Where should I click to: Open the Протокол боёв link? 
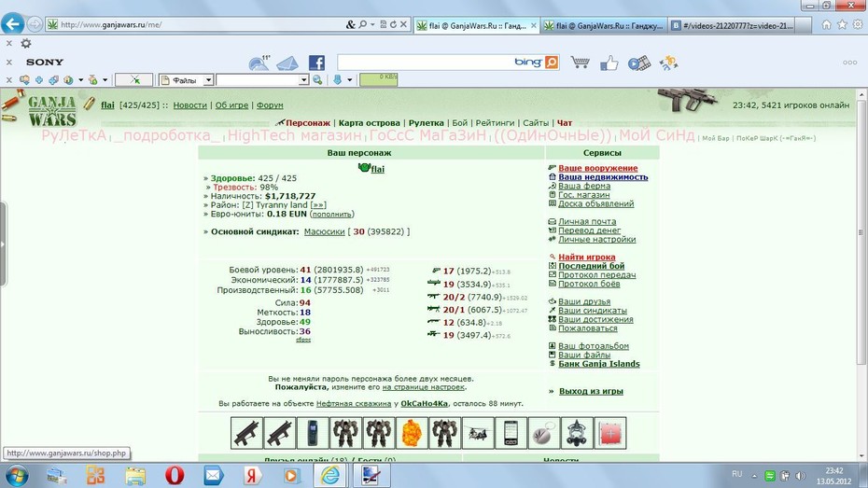coord(589,284)
